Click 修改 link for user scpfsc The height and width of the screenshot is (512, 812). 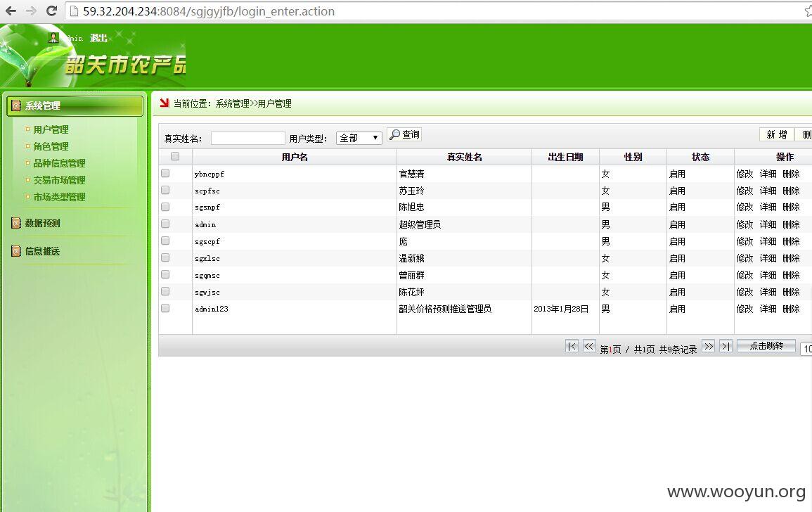click(x=745, y=191)
